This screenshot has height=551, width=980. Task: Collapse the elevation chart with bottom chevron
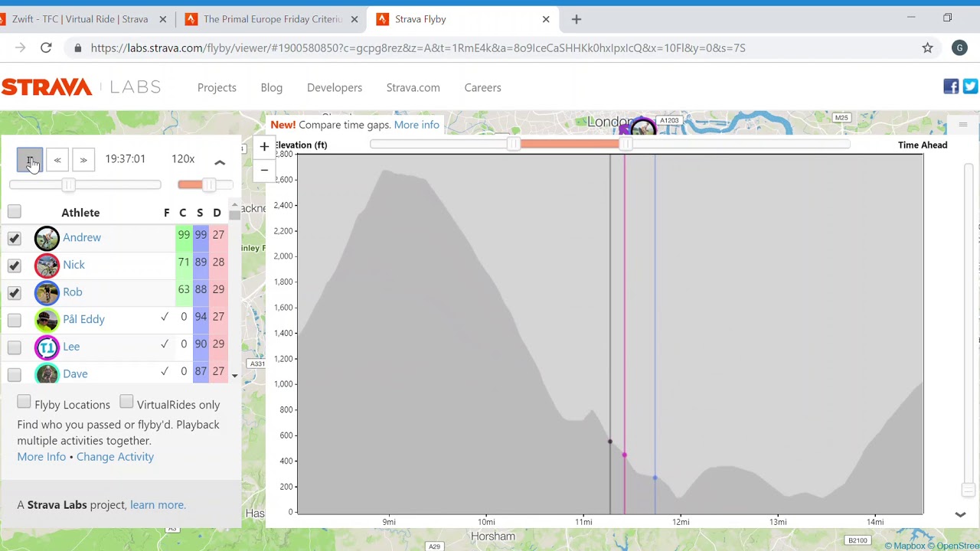coord(960,515)
